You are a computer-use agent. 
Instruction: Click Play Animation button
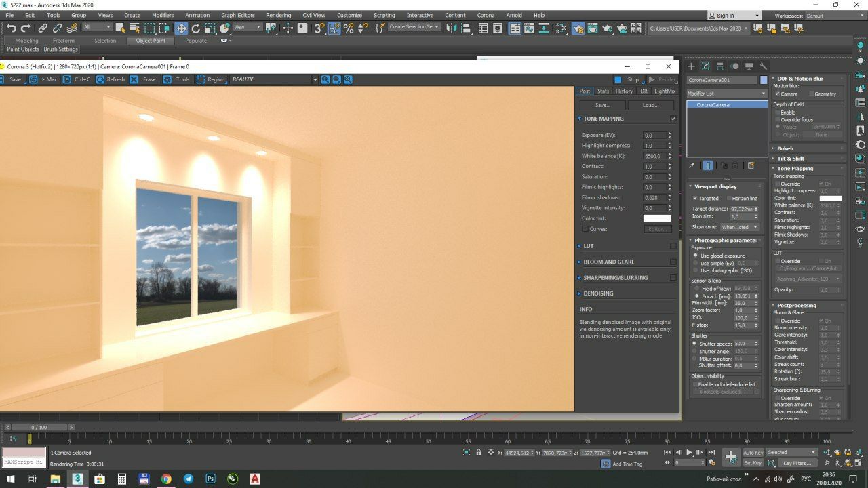click(x=690, y=452)
